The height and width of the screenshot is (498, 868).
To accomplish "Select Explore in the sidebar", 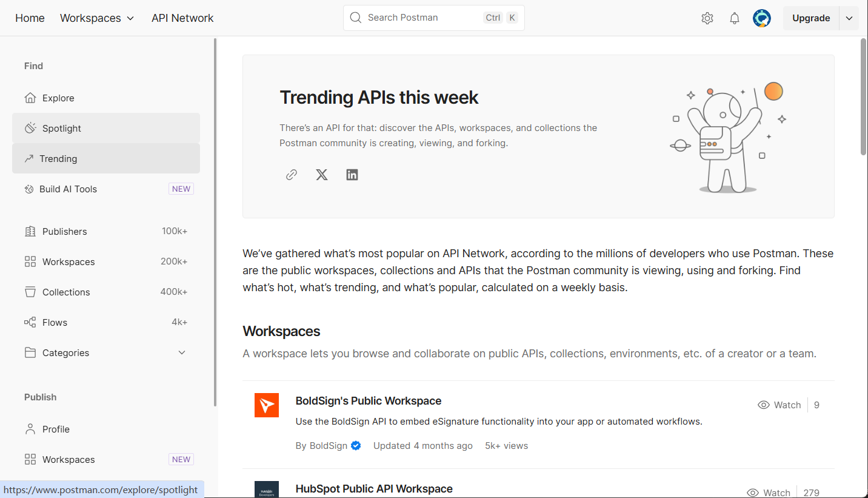I will 106,98.
